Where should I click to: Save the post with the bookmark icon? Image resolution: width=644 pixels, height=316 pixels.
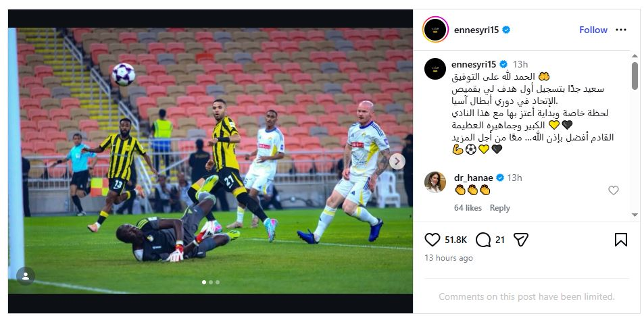coord(620,239)
